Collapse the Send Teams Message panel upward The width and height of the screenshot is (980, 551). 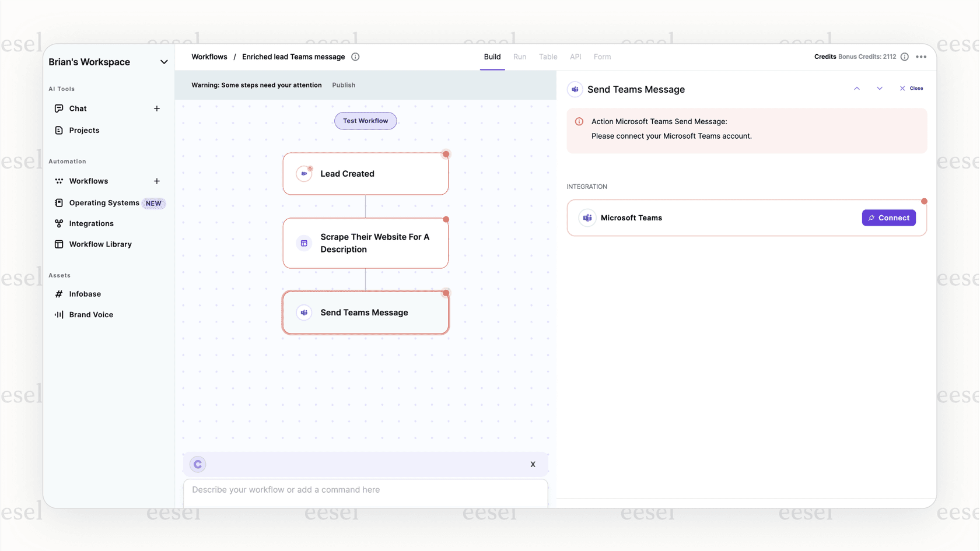pyautogui.click(x=857, y=88)
